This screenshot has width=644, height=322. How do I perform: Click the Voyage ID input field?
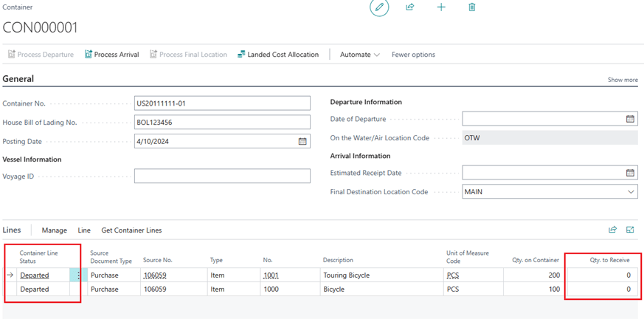coord(222,176)
